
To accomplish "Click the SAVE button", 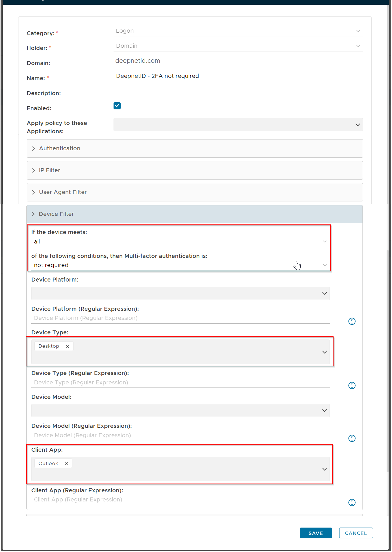I will click(315, 533).
